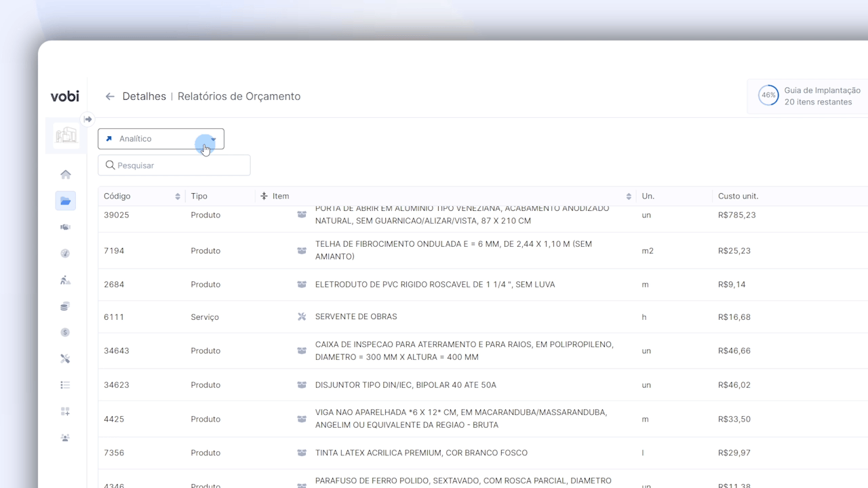Click the product icon for PORTA DE ABRIR
The height and width of the screenshot is (488, 868).
coord(302,215)
